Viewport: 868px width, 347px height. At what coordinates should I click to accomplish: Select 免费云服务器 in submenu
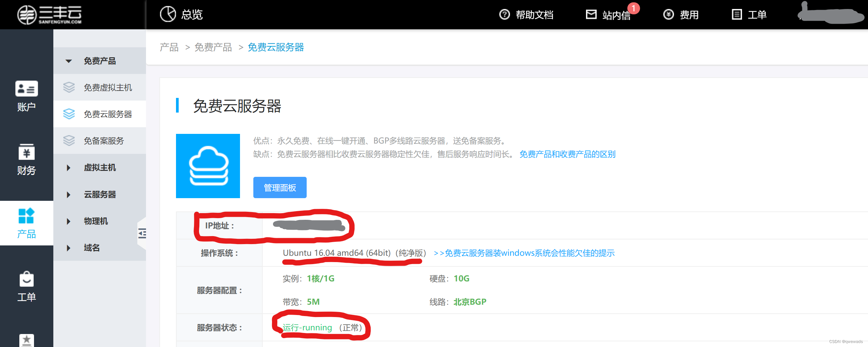coord(108,114)
